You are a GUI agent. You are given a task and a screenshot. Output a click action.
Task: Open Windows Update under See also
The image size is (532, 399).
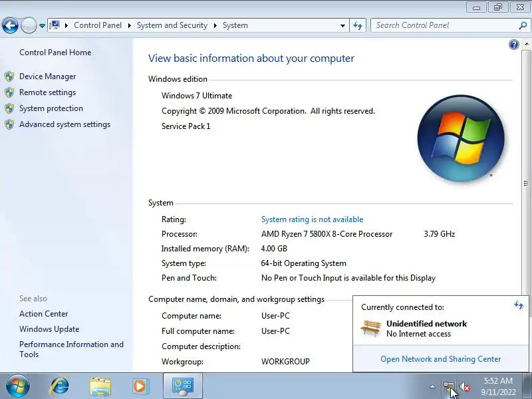(x=49, y=329)
